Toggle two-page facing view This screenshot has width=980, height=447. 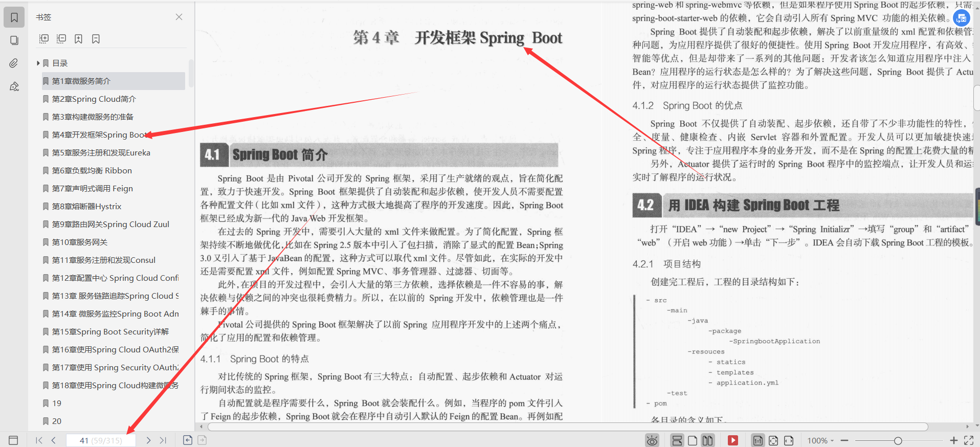pyautogui.click(x=708, y=440)
